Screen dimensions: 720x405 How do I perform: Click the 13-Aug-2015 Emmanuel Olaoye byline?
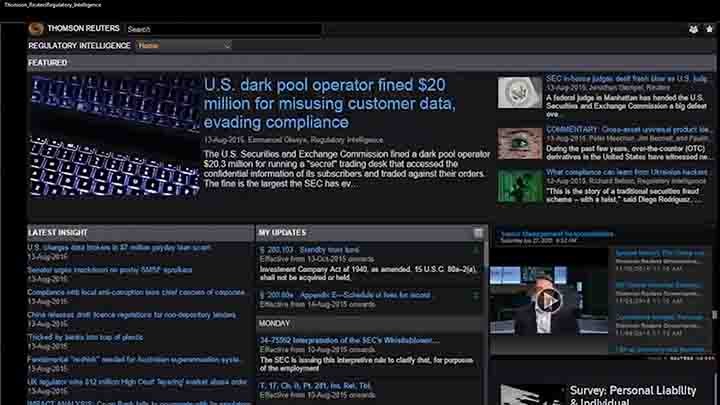293,140
